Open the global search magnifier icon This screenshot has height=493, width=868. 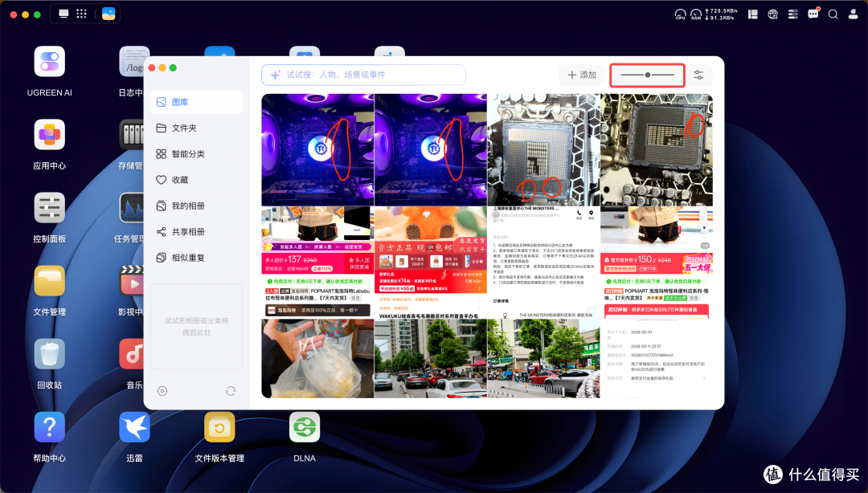833,14
